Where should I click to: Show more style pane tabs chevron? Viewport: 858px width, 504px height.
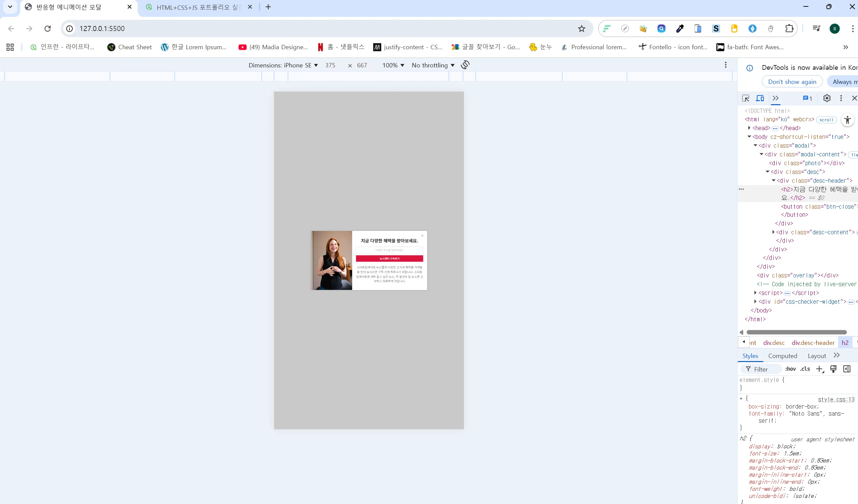tap(836, 355)
